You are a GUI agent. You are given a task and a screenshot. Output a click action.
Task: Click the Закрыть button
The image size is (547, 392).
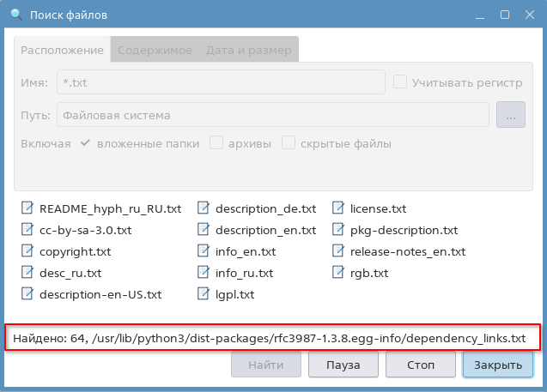(x=499, y=365)
